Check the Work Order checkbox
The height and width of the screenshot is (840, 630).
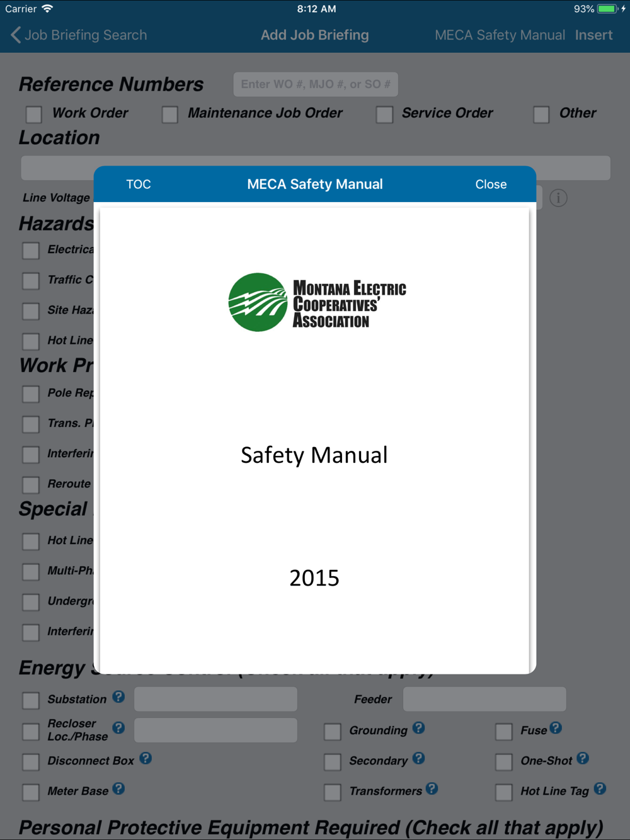(34, 115)
